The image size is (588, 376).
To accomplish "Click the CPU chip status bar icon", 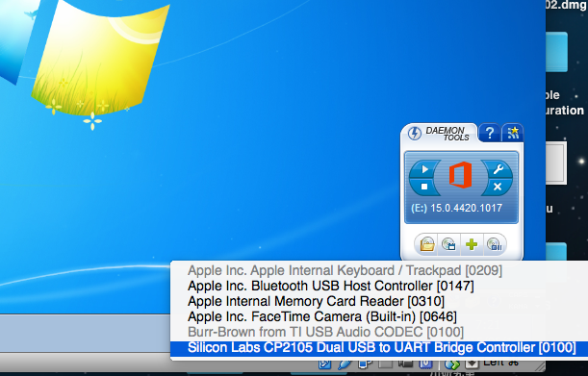I will [x=424, y=364].
